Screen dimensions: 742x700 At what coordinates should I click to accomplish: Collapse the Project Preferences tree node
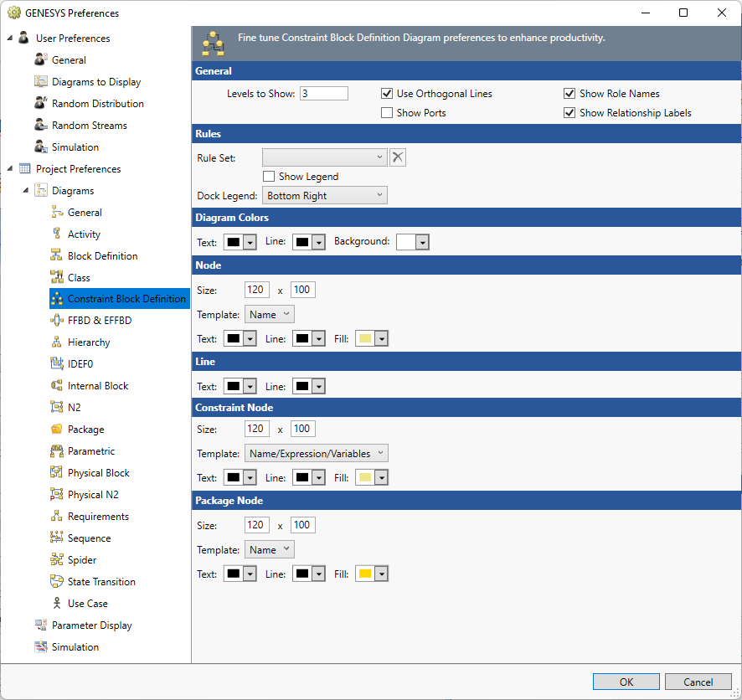click(x=10, y=169)
